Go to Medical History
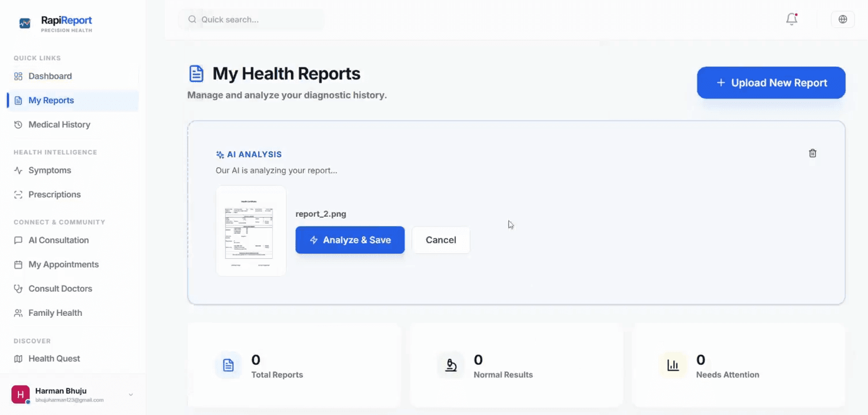868x415 pixels. point(73,124)
